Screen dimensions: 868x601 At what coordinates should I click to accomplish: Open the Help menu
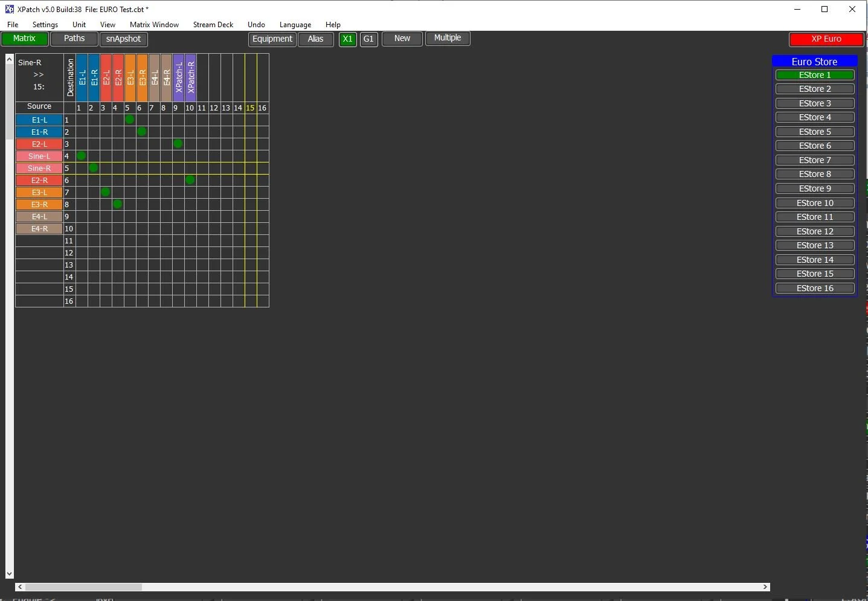[333, 25]
